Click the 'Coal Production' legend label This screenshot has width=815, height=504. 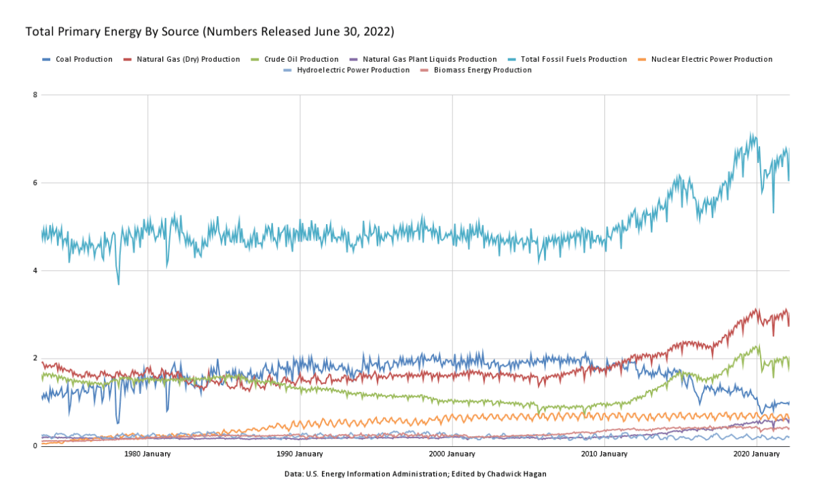click(83, 60)
